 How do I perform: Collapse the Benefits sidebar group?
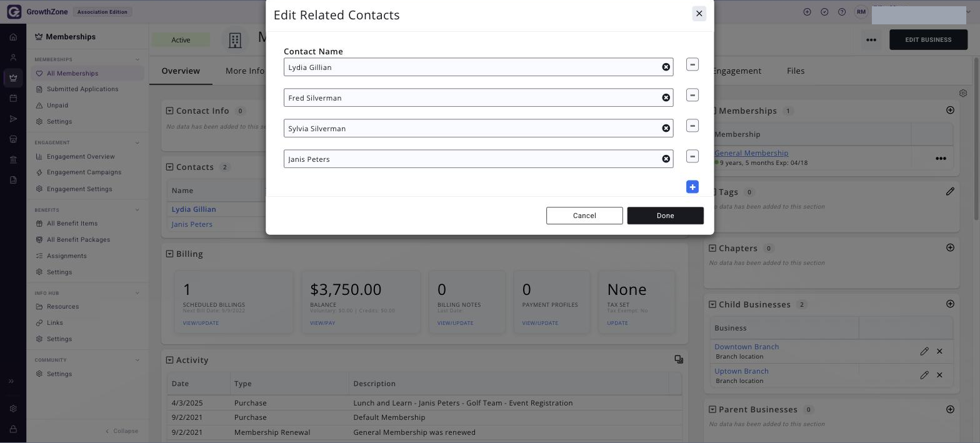click(137, 210)
